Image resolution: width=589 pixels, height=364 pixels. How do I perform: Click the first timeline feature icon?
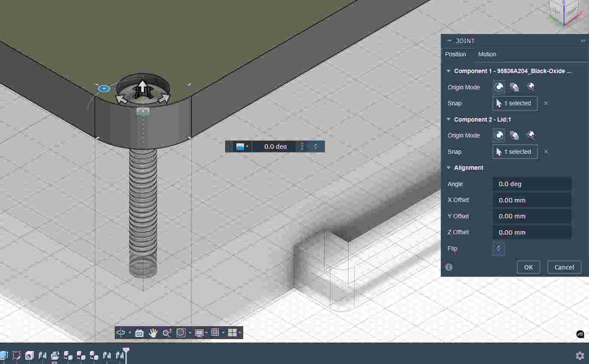click(3, 355)
